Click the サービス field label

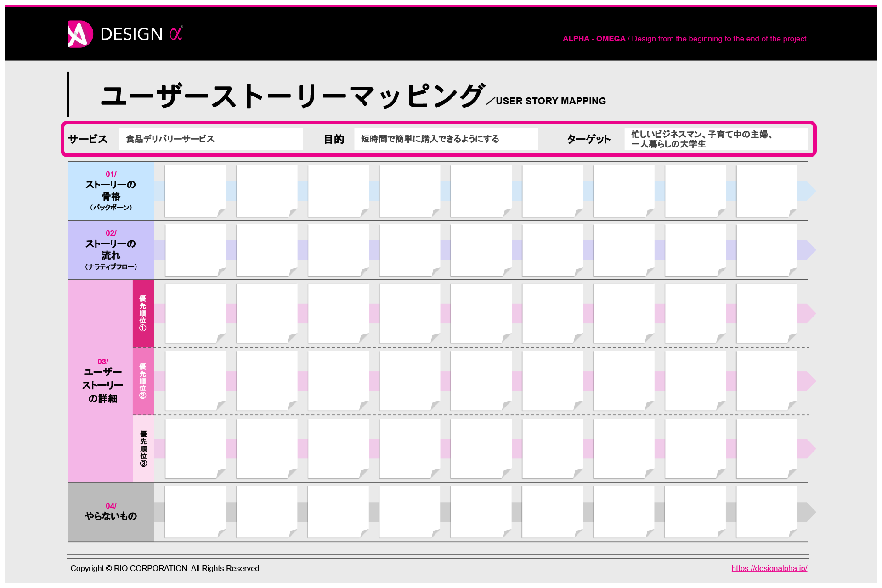[88, 139]
